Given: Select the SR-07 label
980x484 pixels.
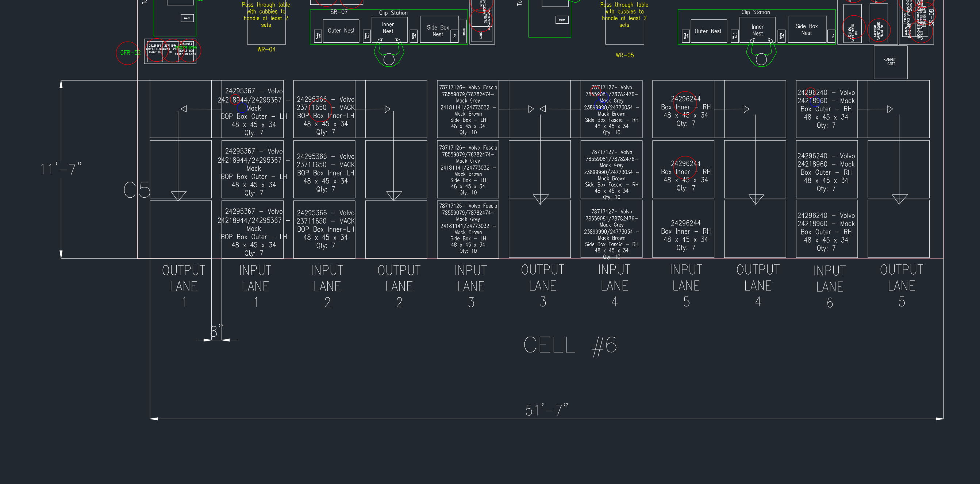Looking at the screenshot, I should pyautogui.click(x=339, y=12).
